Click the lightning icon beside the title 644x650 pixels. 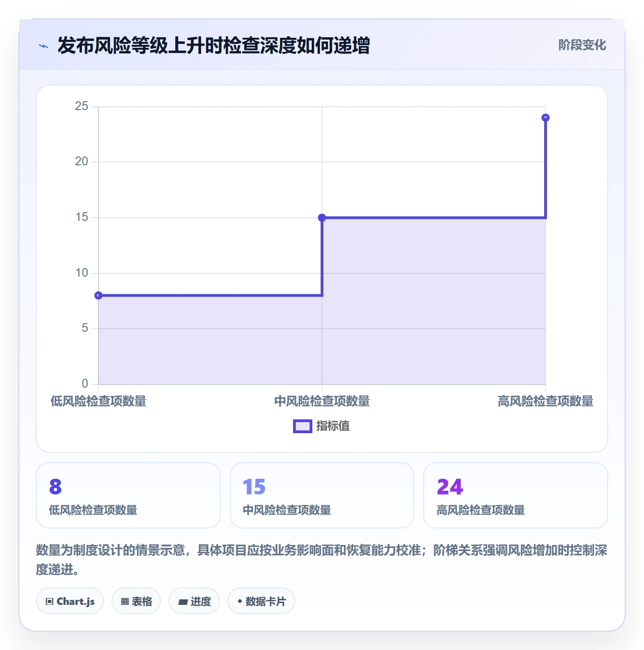pos(44,46)
